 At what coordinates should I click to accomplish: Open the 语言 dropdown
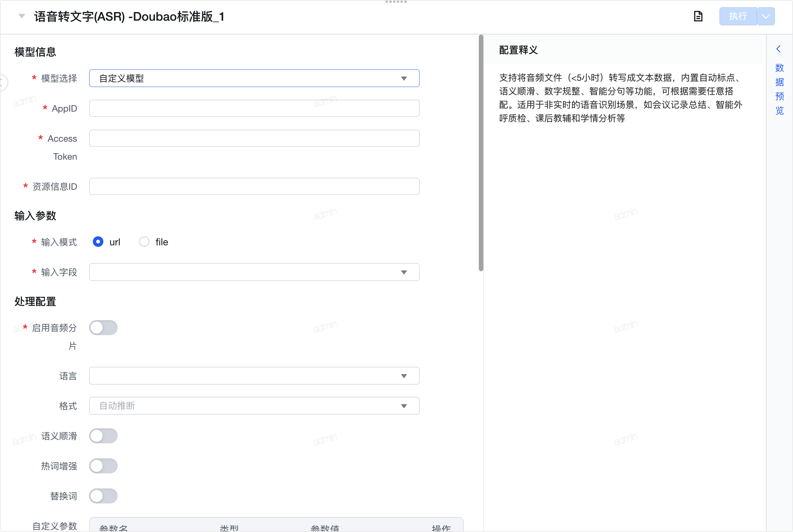tap(254, 376)
